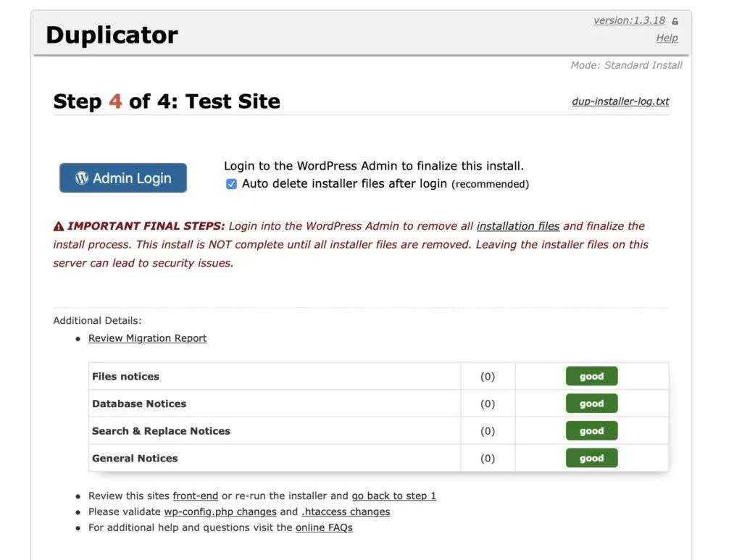Open dup-installer-log.txt log file
This screenshot has width=742, height=560.
coord(620,101)
